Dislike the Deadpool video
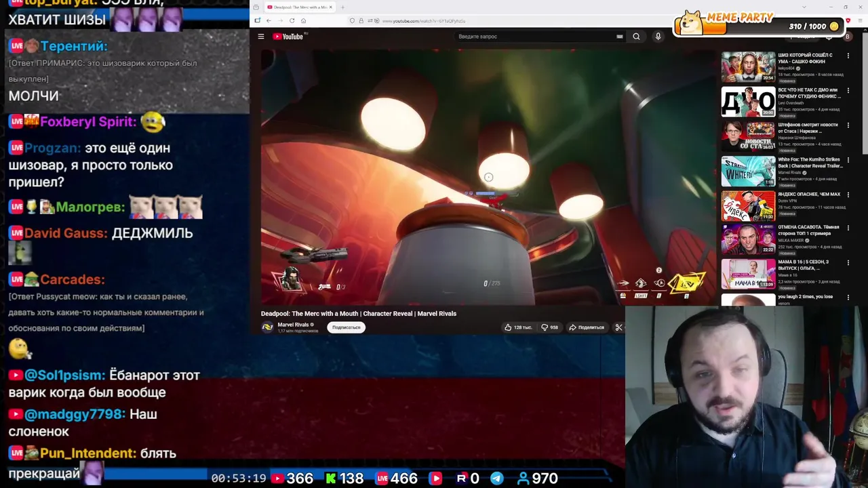Image resolution: width=868 pixels, height=488 pixels. pos(549,327)
